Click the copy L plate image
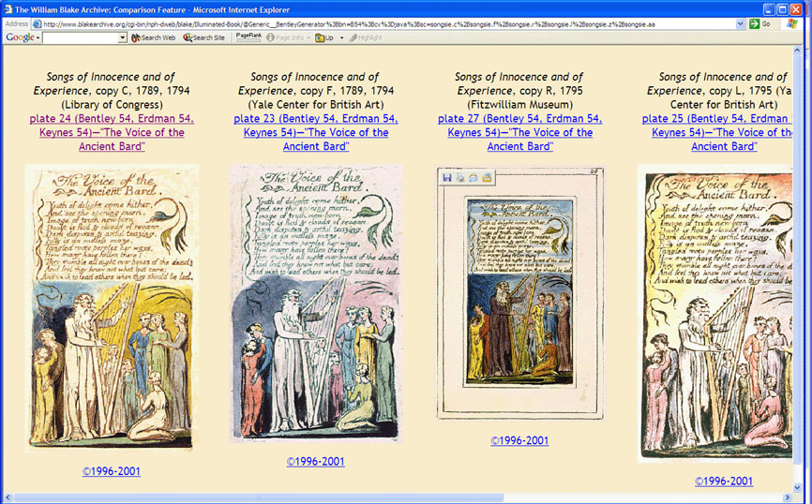812x504 pixels. (714, 313)
